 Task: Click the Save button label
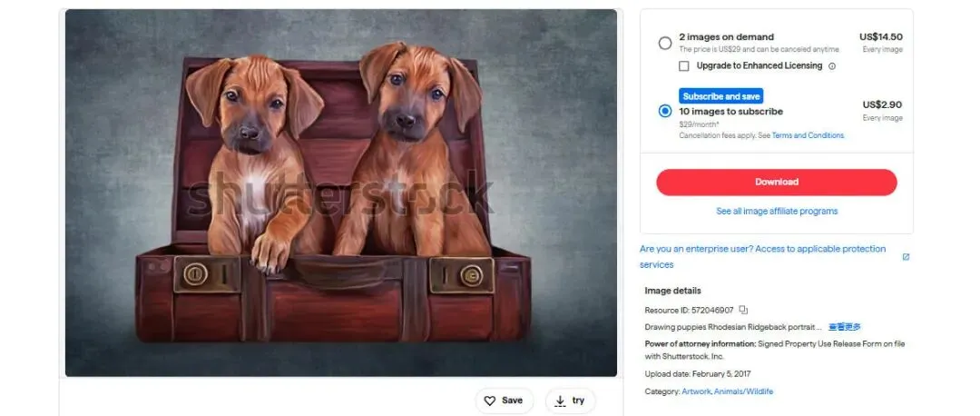tap(512, 401)
